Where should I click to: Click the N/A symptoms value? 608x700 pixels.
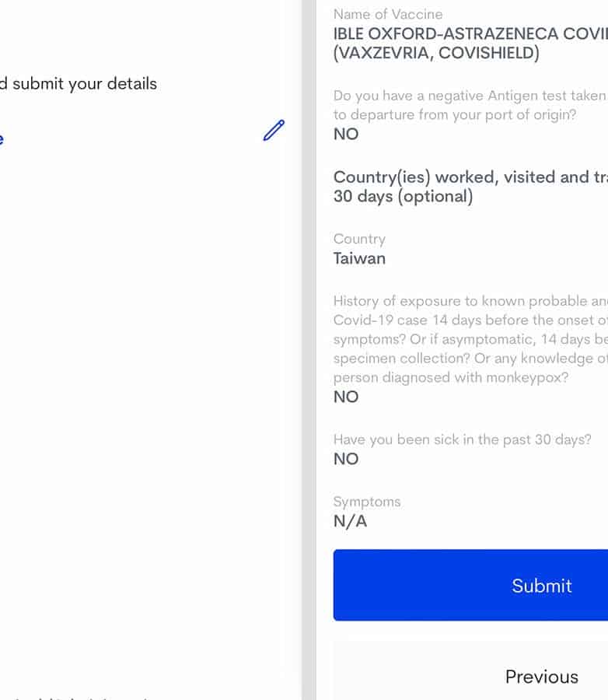click(x=350, y=521)
